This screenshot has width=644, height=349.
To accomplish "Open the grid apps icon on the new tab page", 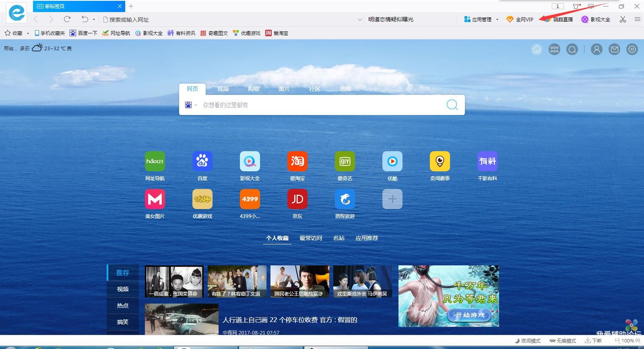I will [554, 49].
